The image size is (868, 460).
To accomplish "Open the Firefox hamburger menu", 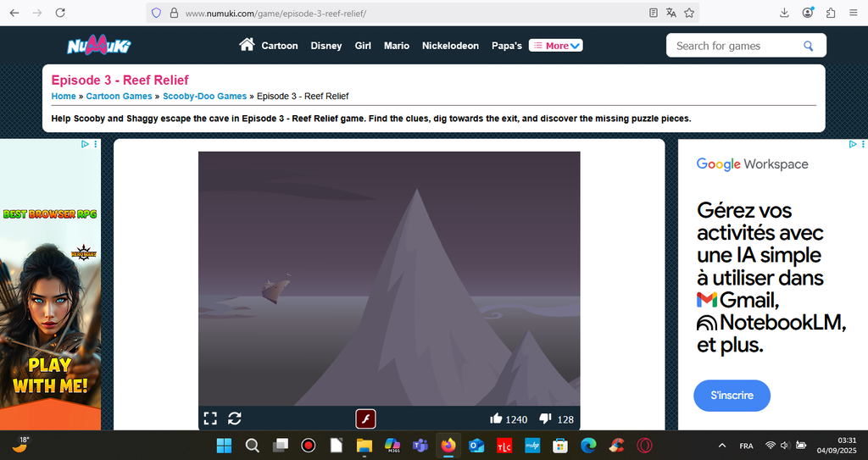I will [x=853, y=13].
